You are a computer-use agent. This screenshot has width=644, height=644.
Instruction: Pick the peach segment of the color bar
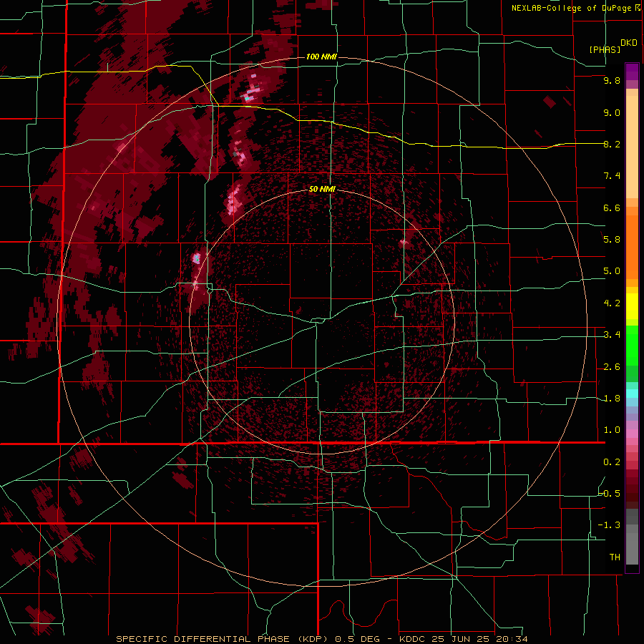632,147
